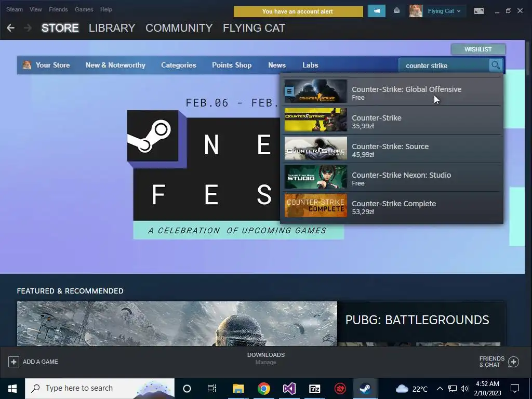The image size is (532, 399).
Task: Click the plus icon beside Add a Game
Action: tap(14, 362)
